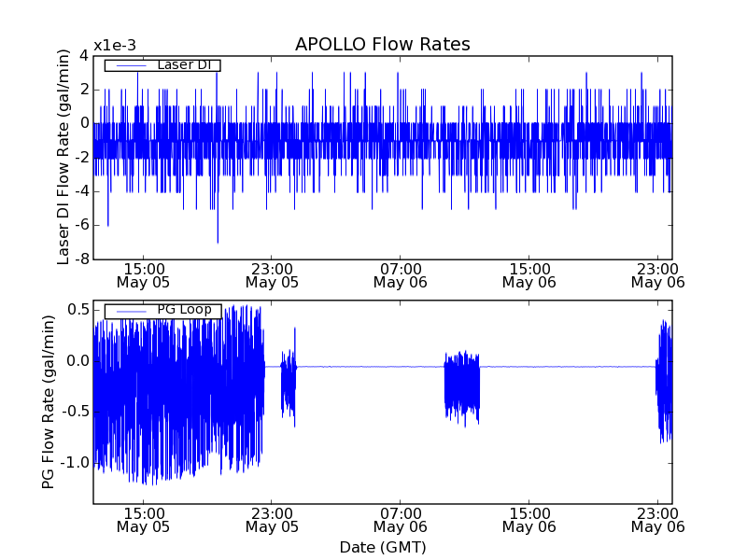
Task: Click the 4 tick on Laser DI axis
Action: tap(84, 56)
